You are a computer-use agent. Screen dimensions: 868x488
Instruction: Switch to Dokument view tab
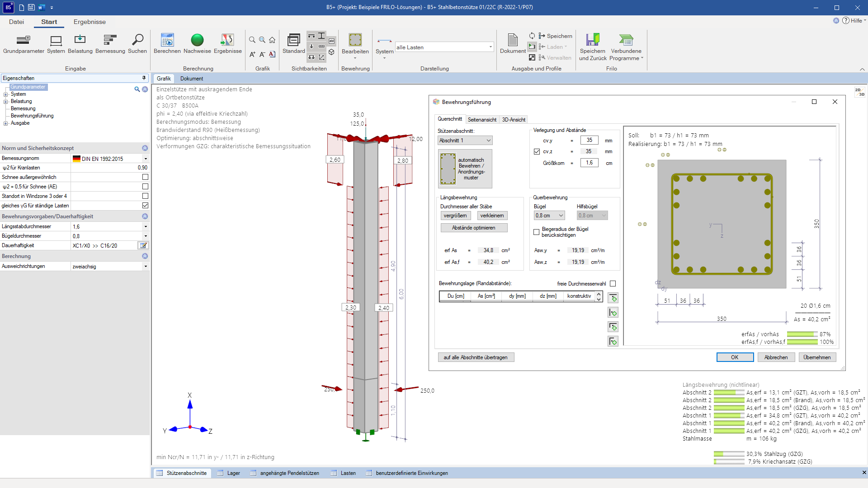click(x=192, y=79)
